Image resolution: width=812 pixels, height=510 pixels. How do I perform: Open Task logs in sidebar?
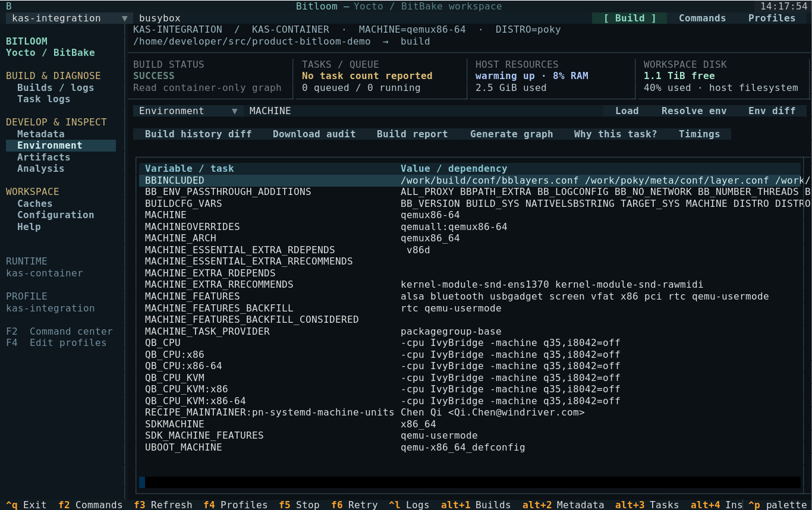click(43, 99)
